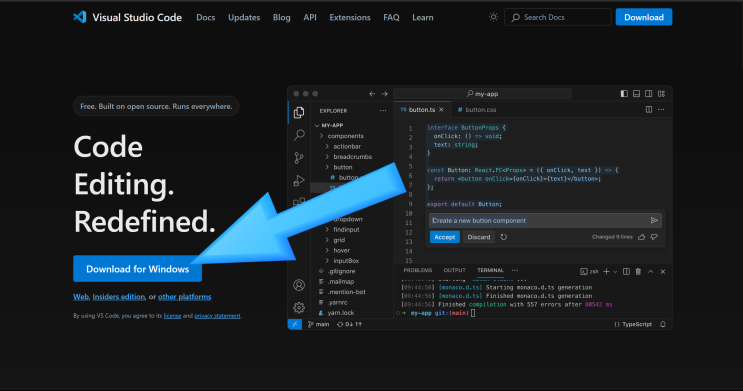This screenshot has height=391, width=743.
Task: Open the Insiders edition link
Action: 118,297
